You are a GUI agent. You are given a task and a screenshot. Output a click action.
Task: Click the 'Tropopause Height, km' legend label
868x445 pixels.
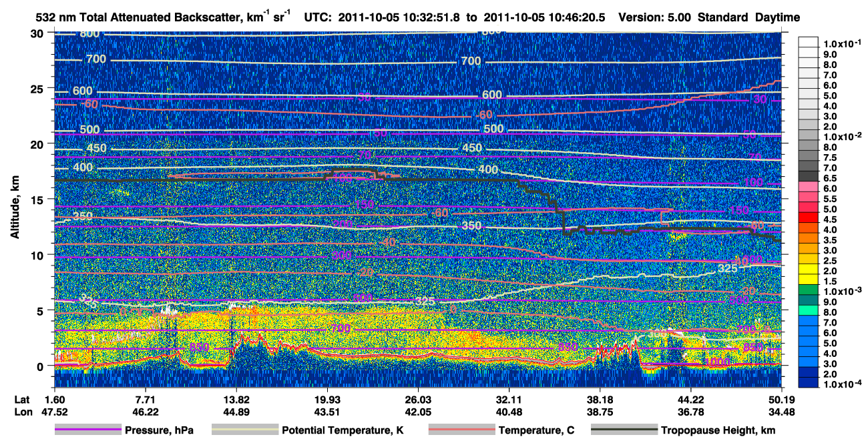click(718, 431)
